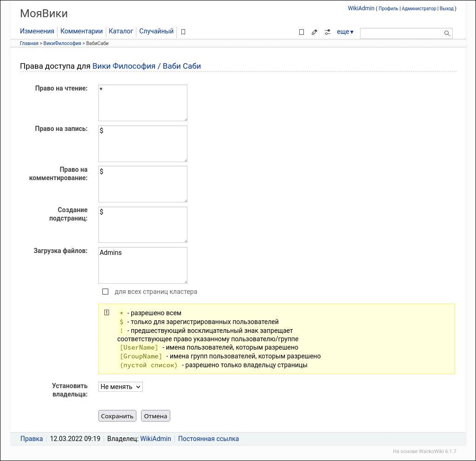Click the Постоянная ссылка footer link
The image size is (476, 461).
coord(208,439)
